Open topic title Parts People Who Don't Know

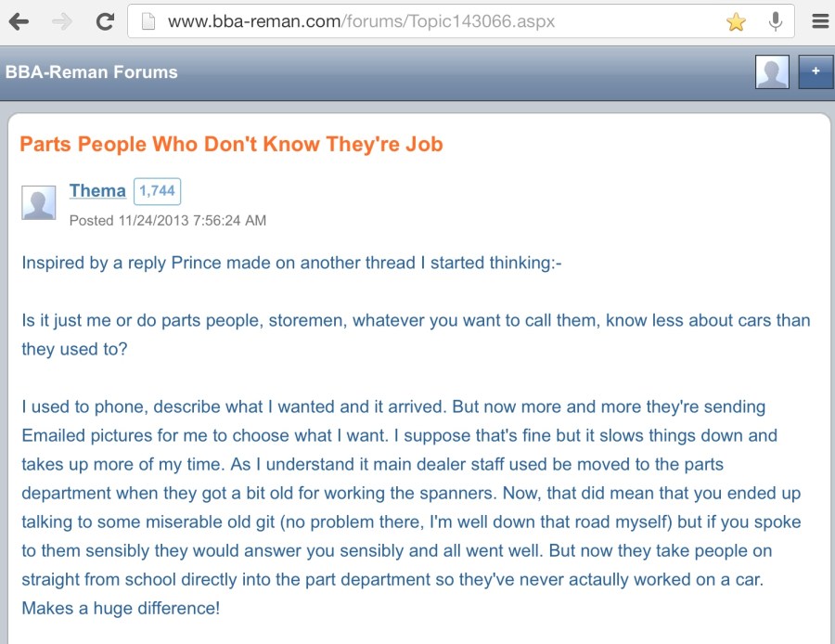coord(231,144)
